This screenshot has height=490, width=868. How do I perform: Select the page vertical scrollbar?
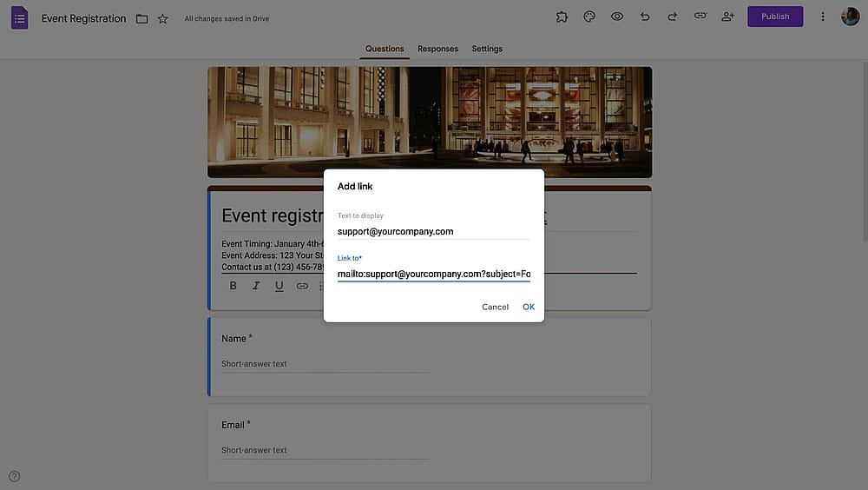[865, 151]
